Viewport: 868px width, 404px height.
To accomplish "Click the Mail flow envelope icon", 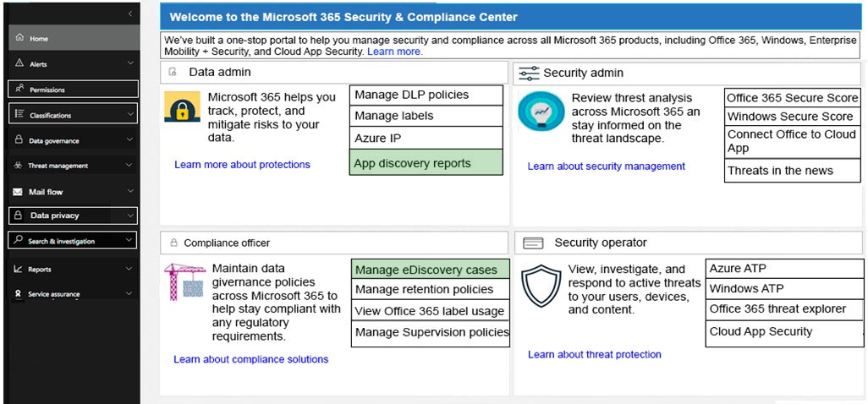I will [19, 192].
